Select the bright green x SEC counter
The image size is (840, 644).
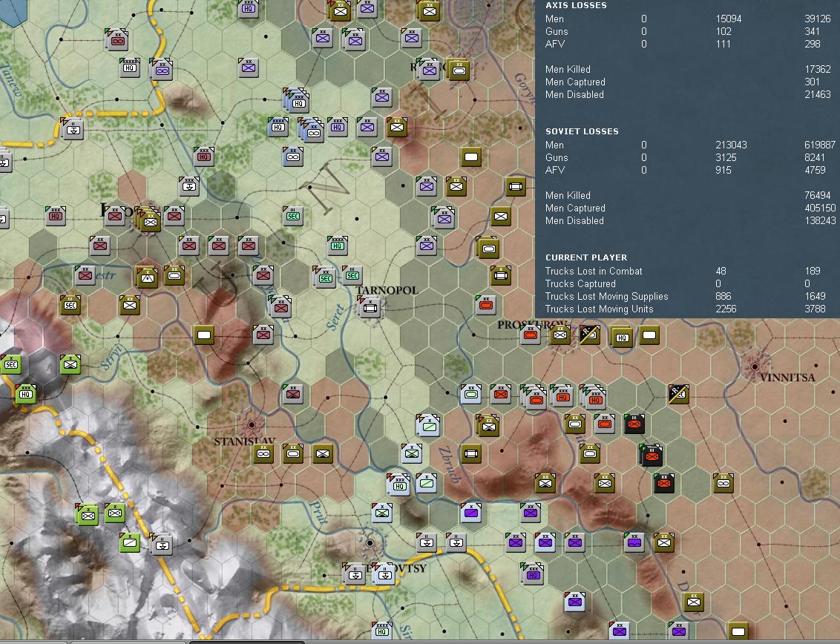pyautogui.click(x=10, y=364)
